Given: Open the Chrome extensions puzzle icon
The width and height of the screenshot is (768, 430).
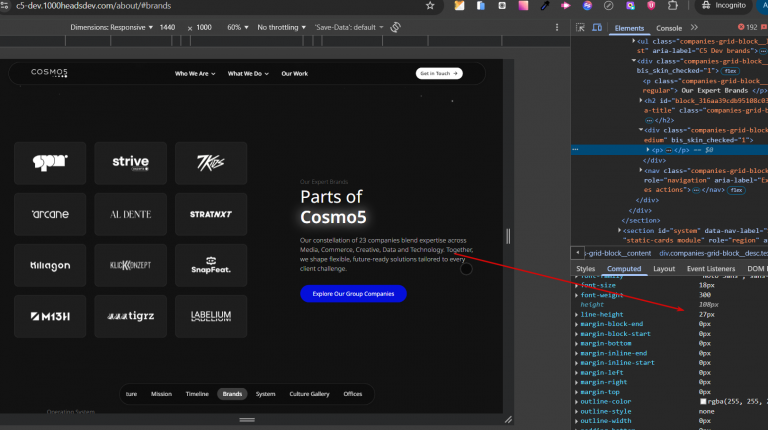Looking at the screenshot, I should 671,5.
